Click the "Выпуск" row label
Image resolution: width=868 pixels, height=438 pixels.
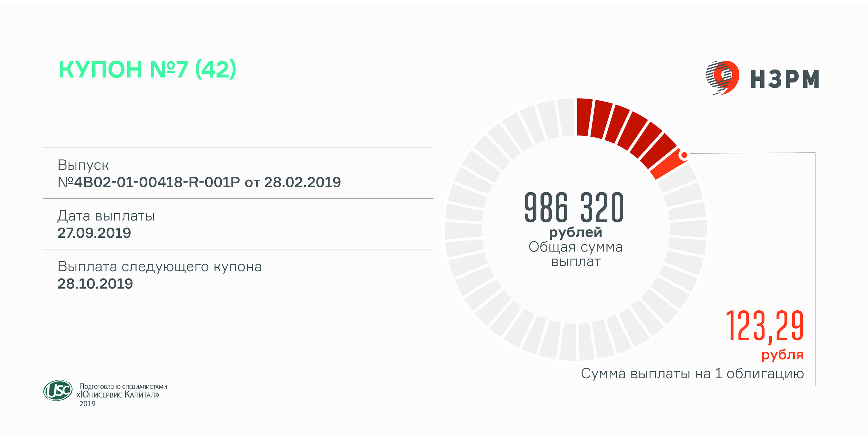[83, 165]
